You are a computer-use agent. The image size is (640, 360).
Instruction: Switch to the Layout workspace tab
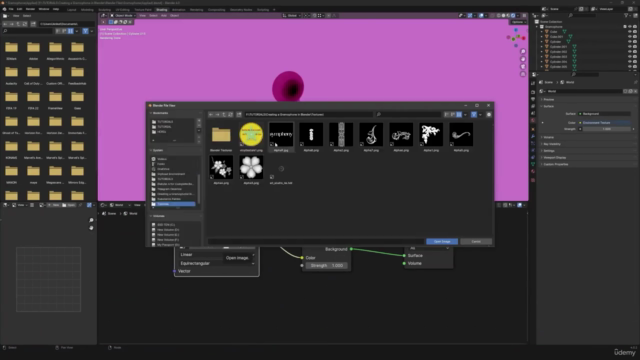click(71, 9)
